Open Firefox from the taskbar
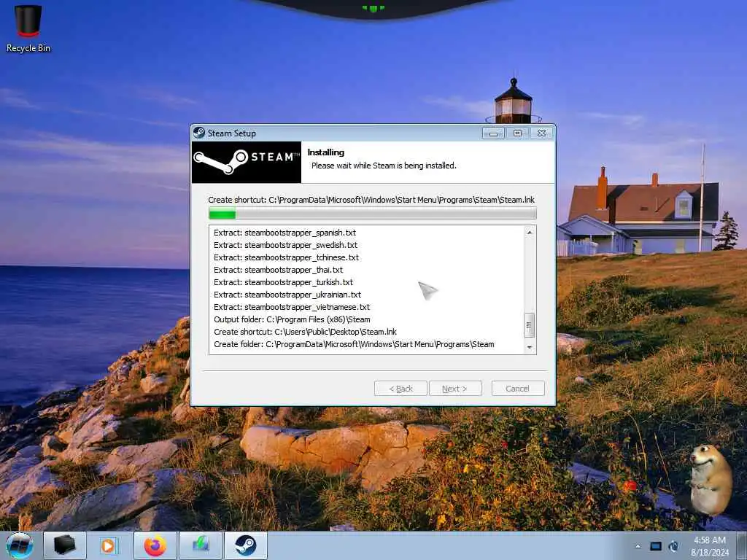The image size is (747, 560). point(155,545)
